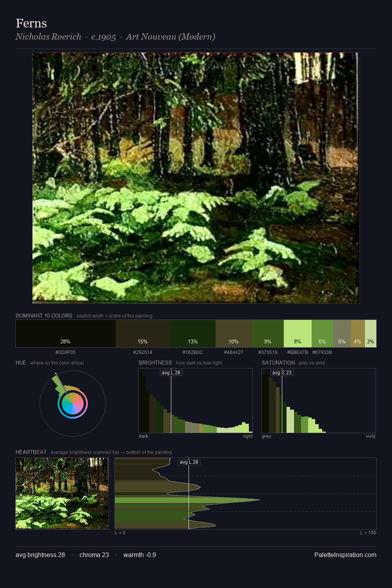Click hex code #BBE47B
The width and height of the screenshot is (392, 588).
298,352
